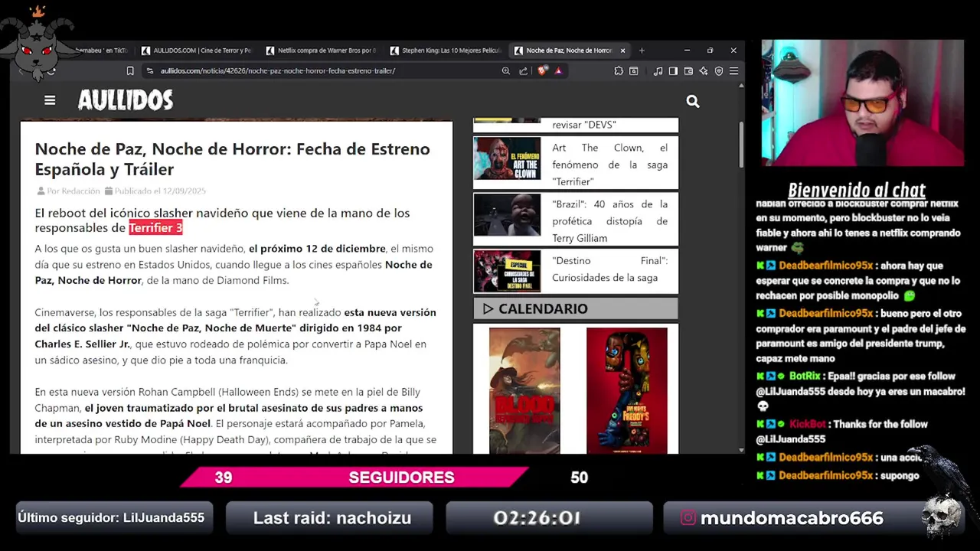The image size is (980, 551).
Task: Click the Destino Final thumbnail image
Action: [507, 271]
